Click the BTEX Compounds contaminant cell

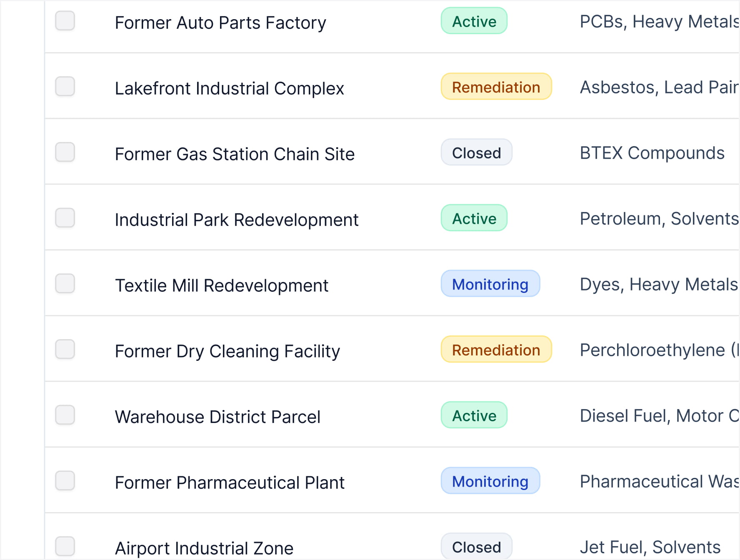[652, 153]
